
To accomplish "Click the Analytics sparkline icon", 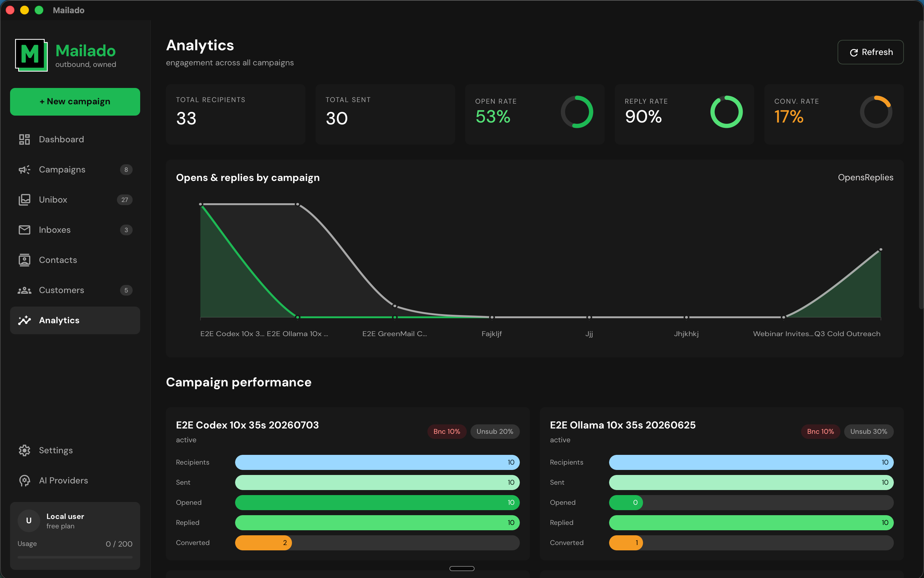I will (25, 320).
